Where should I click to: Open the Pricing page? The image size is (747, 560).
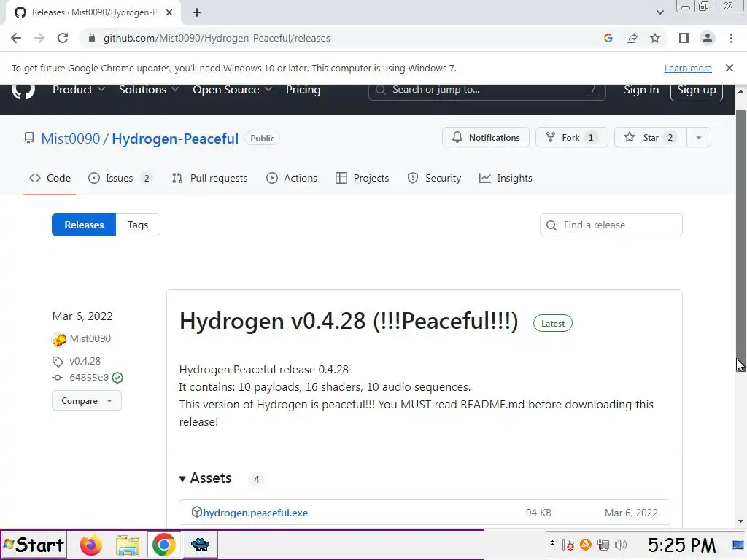click(x=303, y=90)
